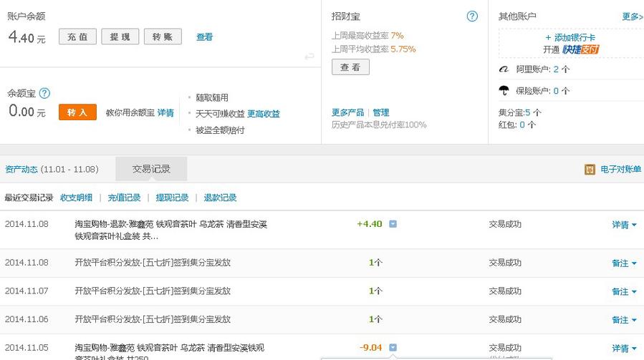Screen dimensions: 644x360
Task: Open the 管理 link in 招财宝
Action: [380, 112]
